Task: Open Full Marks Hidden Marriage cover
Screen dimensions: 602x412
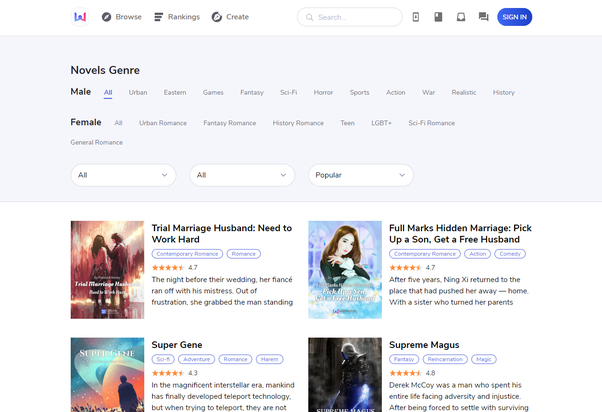Action: pos(345,270)
